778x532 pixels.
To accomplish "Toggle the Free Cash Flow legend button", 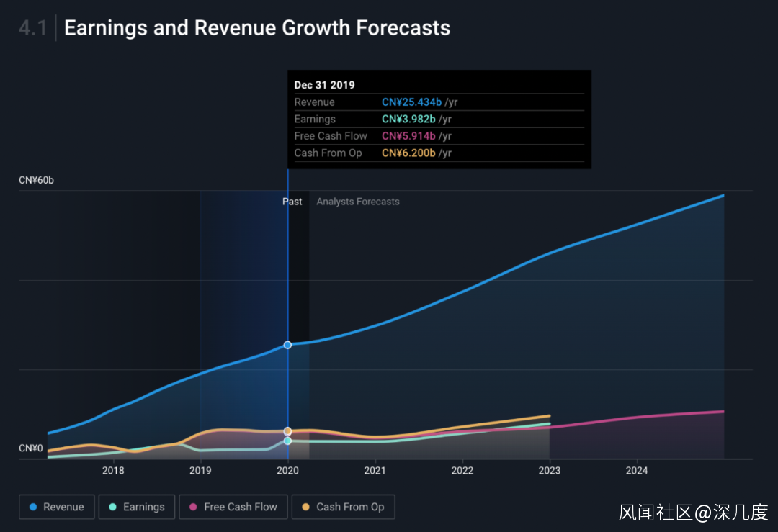I will (x=233, y=507).
